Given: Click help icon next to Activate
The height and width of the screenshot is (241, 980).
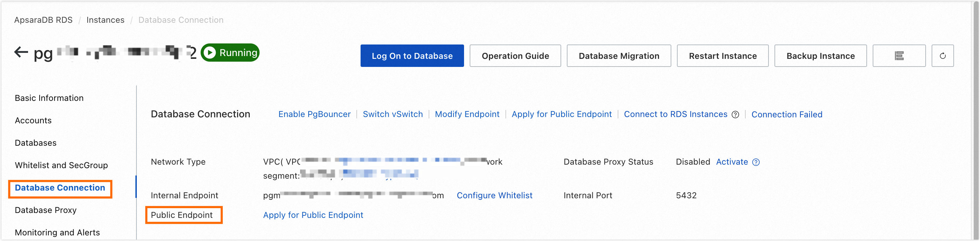Looking at the screenshot, I should coord(756,162).
